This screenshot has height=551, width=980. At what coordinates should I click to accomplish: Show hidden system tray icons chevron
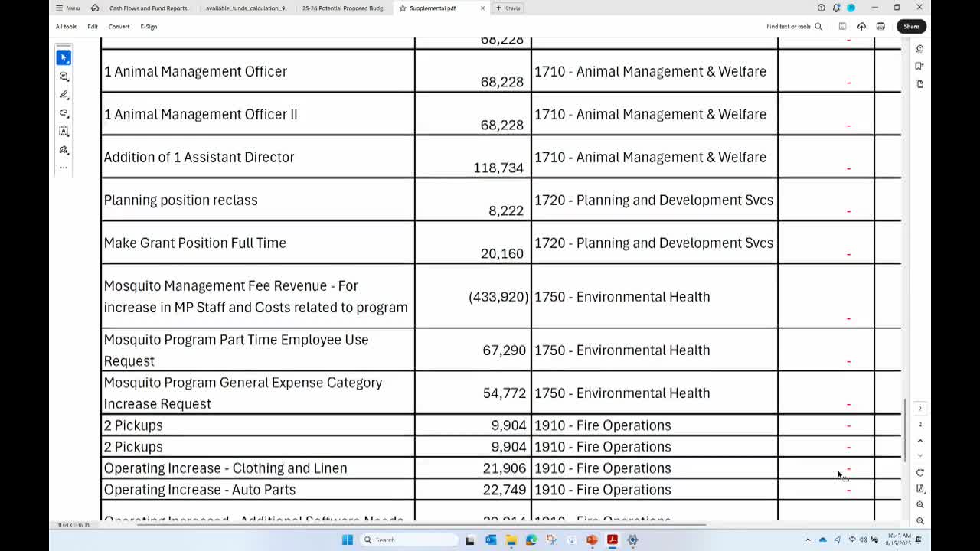(x=808, y=540)
